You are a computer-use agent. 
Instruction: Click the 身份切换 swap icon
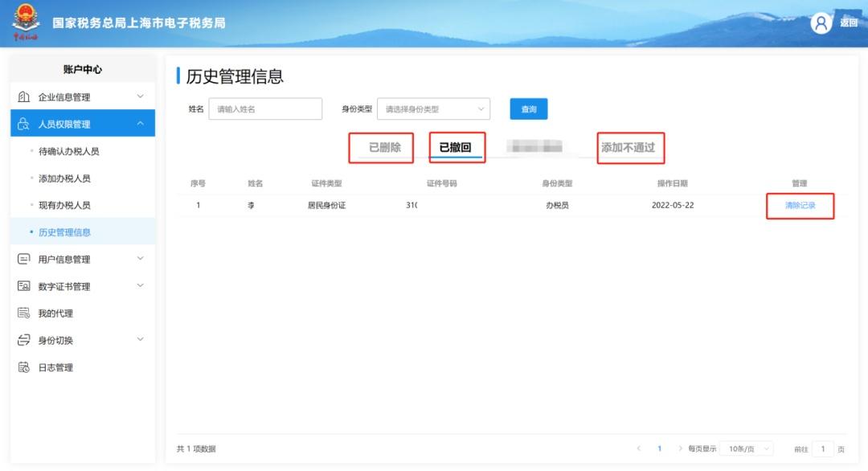(24, 340)
